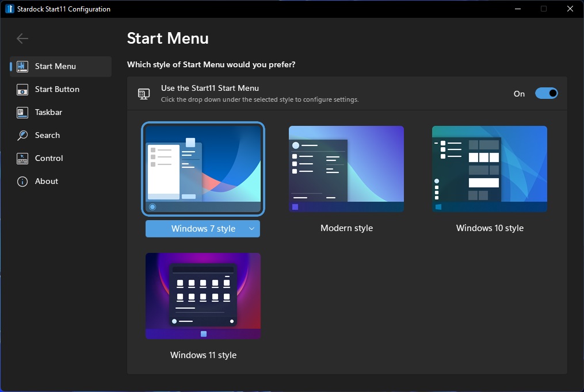Viewport: 584px width, 392px height.
Task: Minimize the Start11 Configuration window
Action: tap(518, 9)
